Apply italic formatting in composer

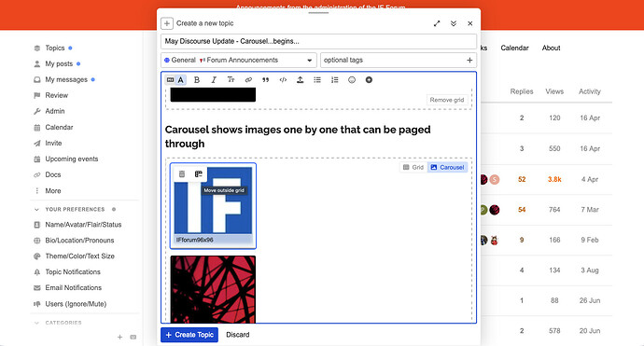[214, 80]
